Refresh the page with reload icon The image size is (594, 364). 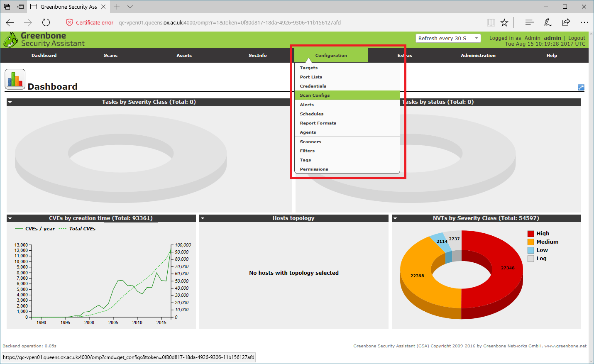(46, 22)
